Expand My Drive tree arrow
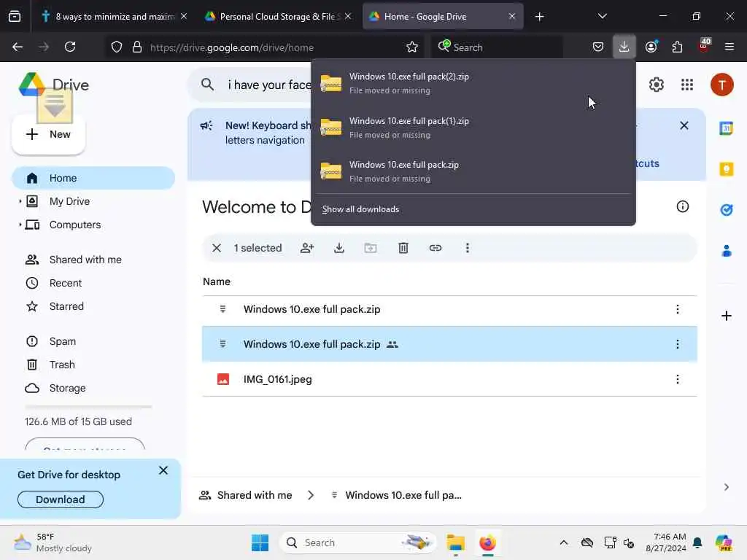Image resolution: width=747 pixels, height=560 pixels. click(x=20, y=201)
